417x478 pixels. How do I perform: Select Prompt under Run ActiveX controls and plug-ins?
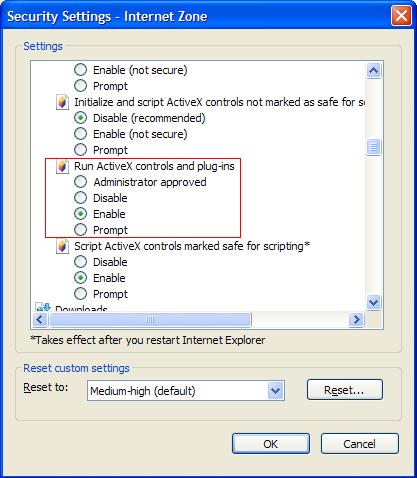click(80, 230)
